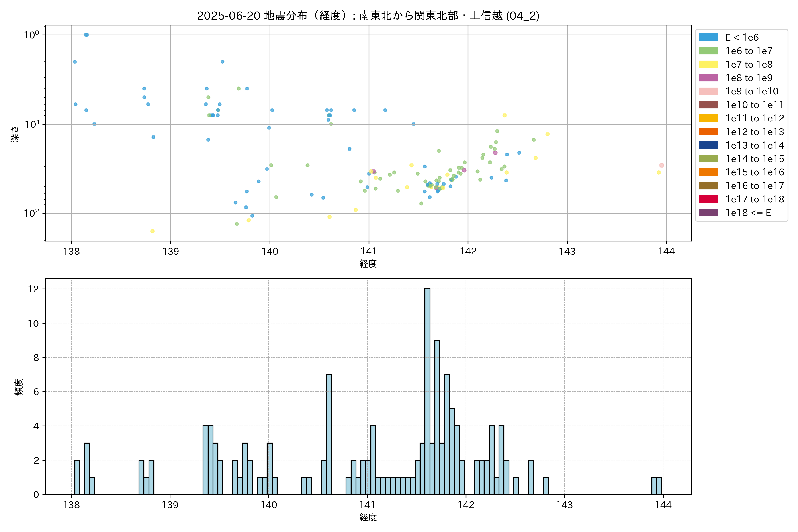
Task: Click the 経度 label under the scatter plot
Action: click(368, 264)
